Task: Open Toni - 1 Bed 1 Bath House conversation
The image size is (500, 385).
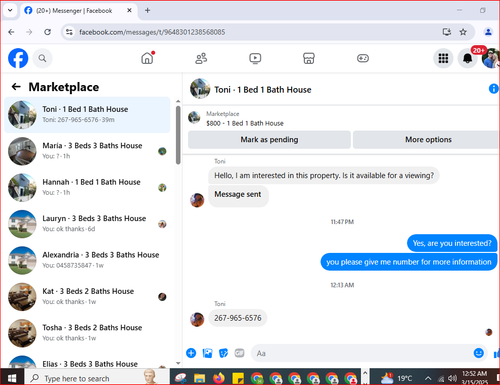Action: point(87,115)
